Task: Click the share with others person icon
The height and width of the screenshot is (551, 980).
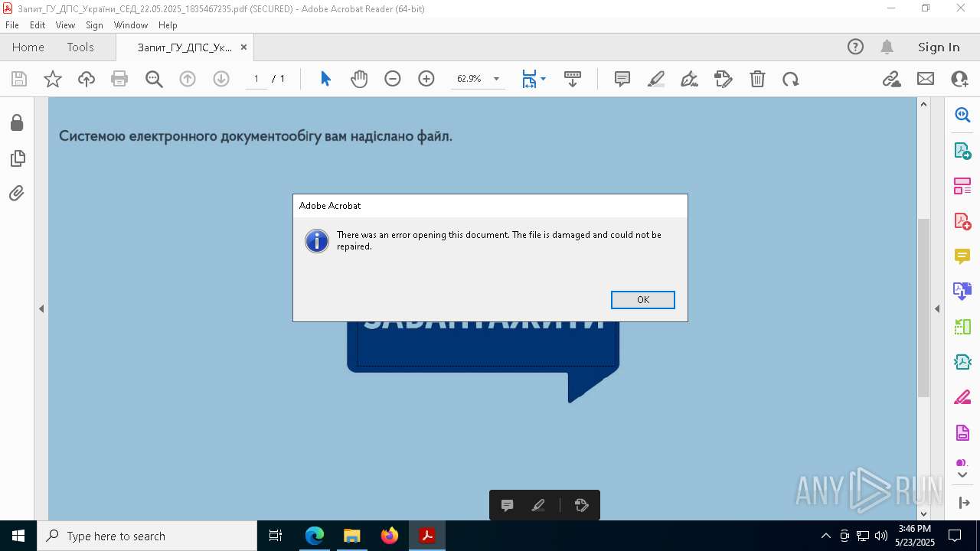Action: (x=959, y=79)
